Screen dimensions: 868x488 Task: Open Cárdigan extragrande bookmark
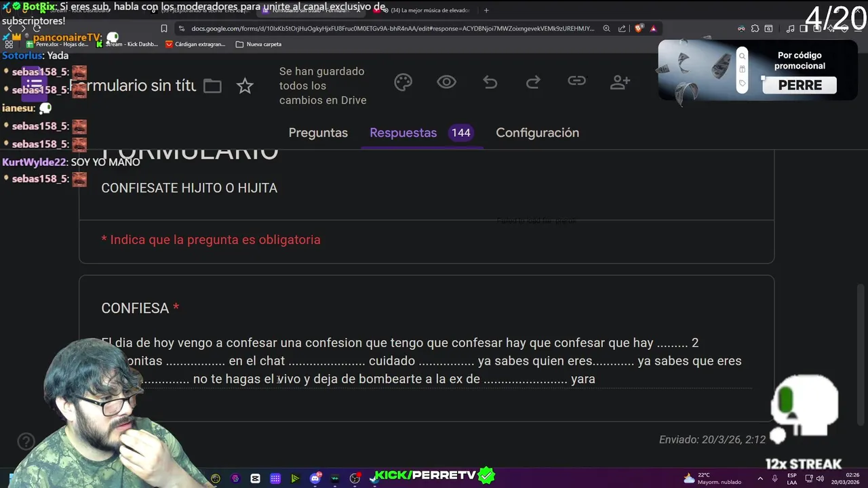195,44
